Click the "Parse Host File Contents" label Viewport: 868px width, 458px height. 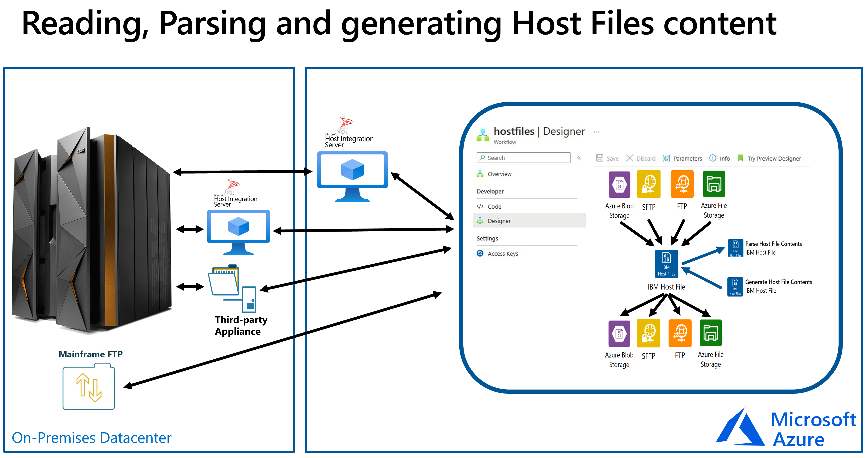coord(773,244)
